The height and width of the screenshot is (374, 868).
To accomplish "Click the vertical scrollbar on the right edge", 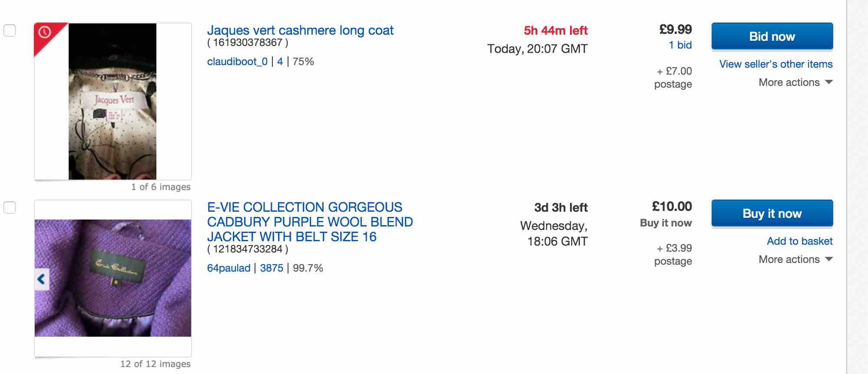I will pos(857,187).
